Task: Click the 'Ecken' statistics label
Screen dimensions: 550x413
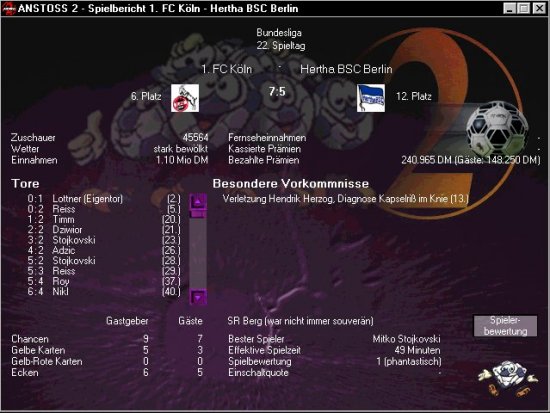Action: 25,373
